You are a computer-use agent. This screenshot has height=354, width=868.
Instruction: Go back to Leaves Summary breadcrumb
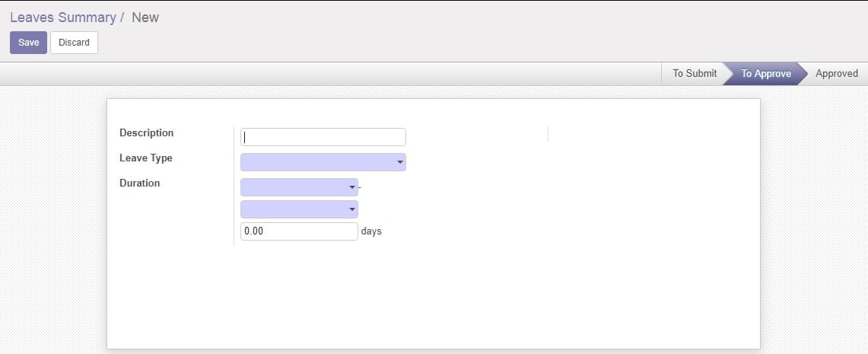[63, 18]
